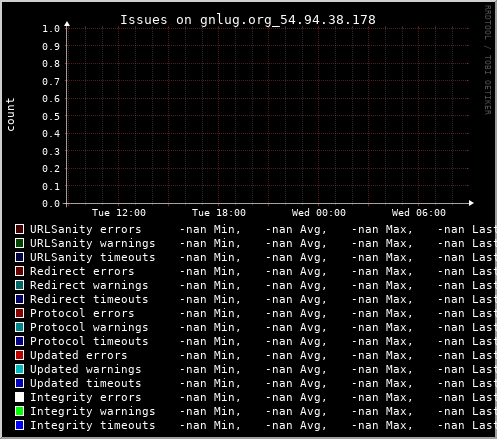Click the Protocol errors red swatch
497x439 pixels.
(20, 313)
